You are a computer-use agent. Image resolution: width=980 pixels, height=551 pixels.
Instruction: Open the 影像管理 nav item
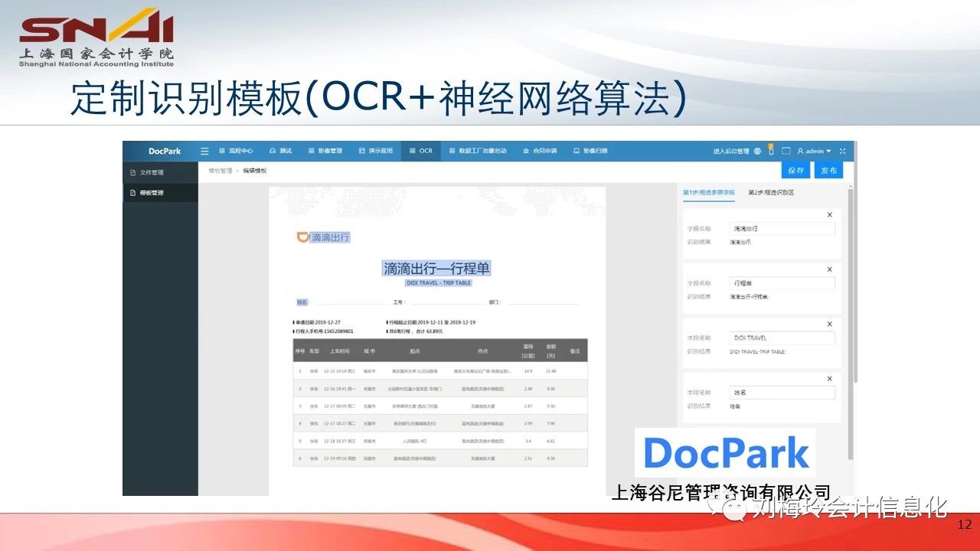click(325, 151)
